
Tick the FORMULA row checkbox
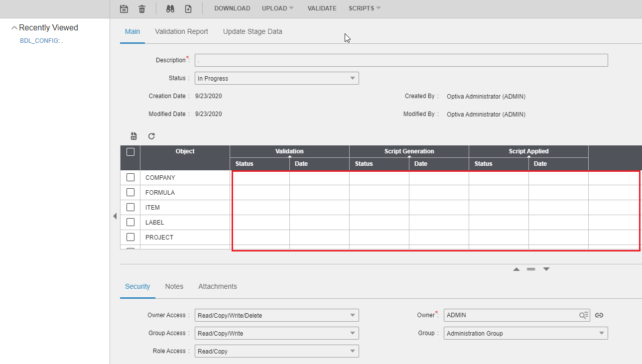(x=130, y=192)
